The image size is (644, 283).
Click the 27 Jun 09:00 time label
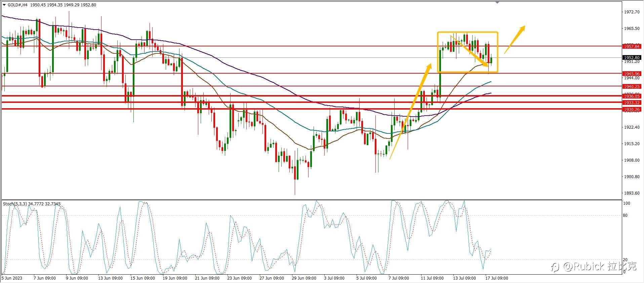272,278
